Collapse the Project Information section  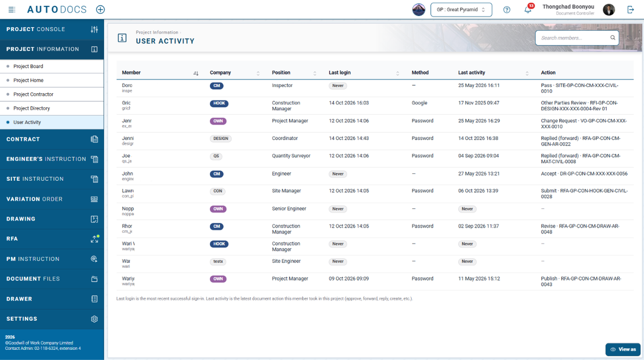click(52, 49)
